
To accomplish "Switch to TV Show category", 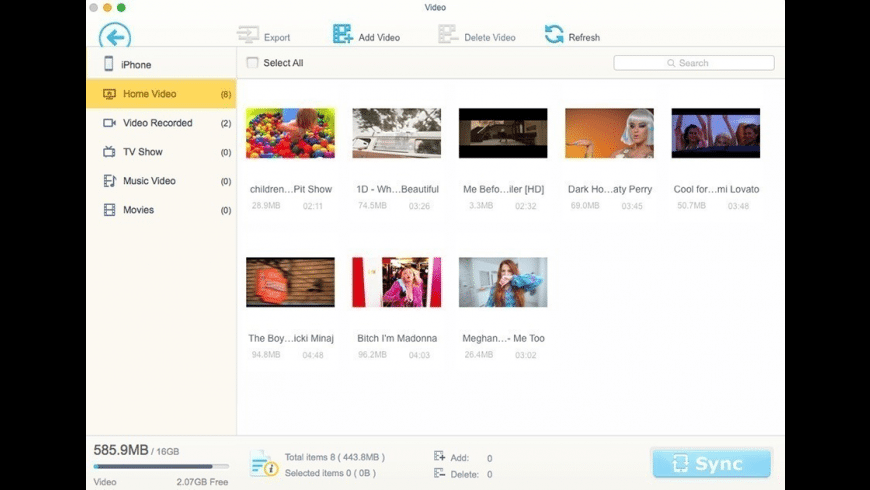I will (161, 151).
